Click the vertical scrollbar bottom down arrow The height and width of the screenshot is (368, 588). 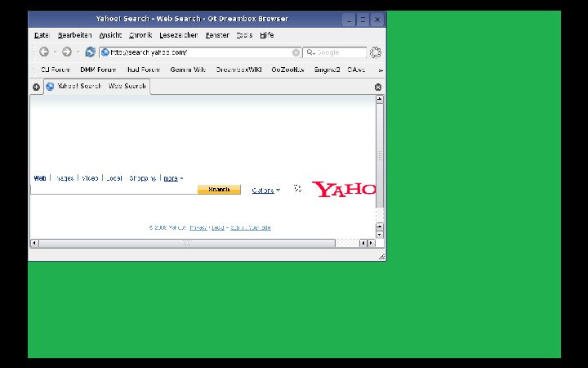tap(380, 235)
